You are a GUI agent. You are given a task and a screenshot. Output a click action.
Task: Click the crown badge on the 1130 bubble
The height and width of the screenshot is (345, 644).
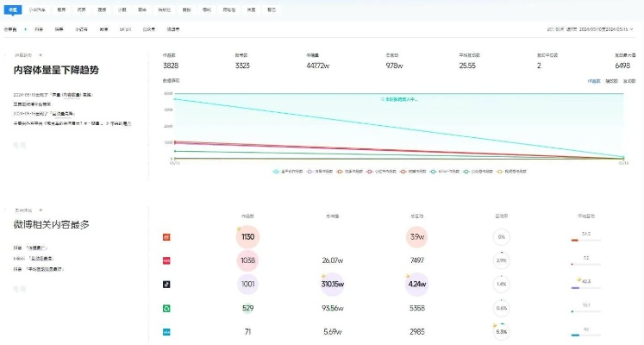[x=240, y=229]
